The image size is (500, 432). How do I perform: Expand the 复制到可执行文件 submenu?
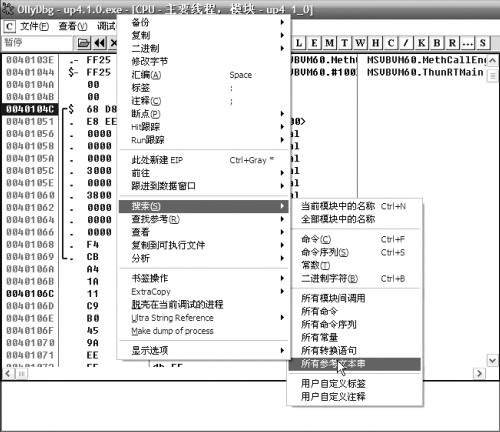coord(203,245)
